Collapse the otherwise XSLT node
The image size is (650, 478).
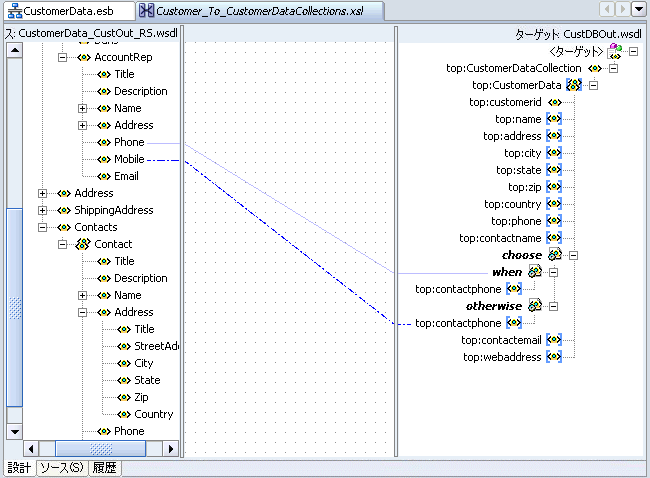pyautogui.click(x=553, y=306)
